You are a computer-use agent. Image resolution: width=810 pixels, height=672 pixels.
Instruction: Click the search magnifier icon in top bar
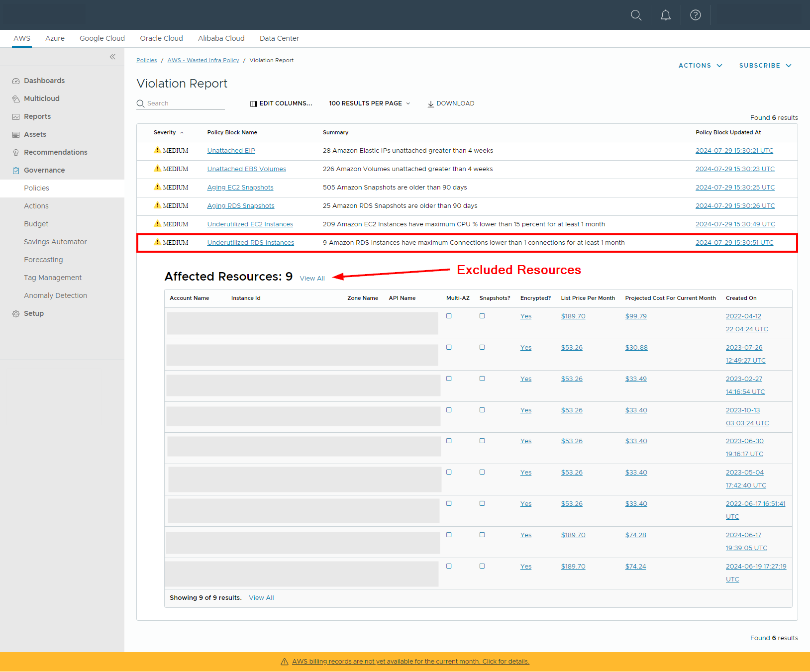[x=636, y=15]
